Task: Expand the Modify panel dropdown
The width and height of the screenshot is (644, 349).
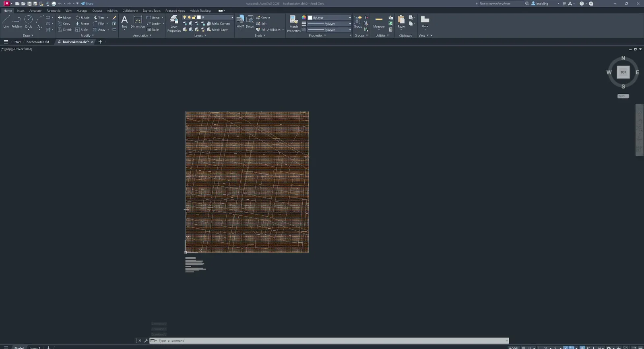Action: (x=87, y=35)
